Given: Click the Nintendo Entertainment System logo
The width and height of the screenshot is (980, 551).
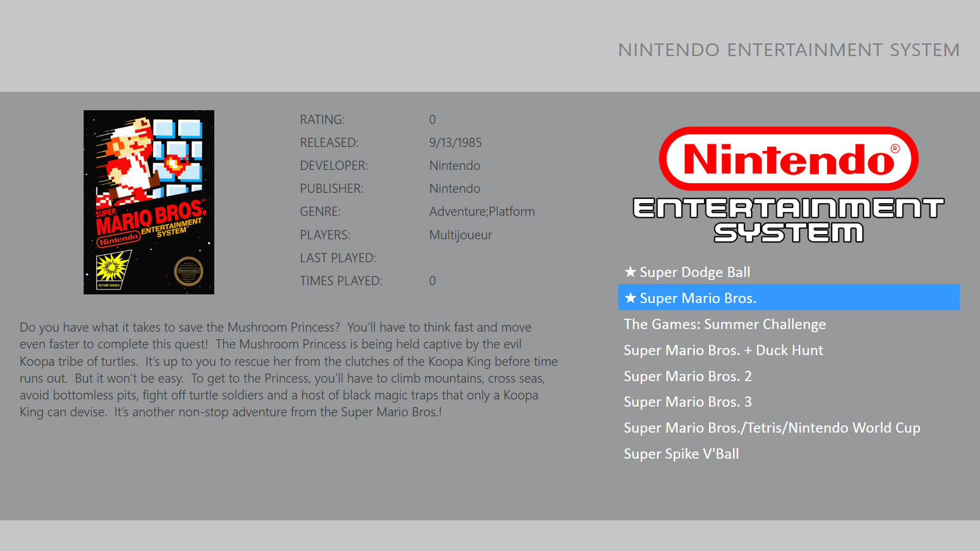Looking at the screenshot, I should (x=789, y=185).
